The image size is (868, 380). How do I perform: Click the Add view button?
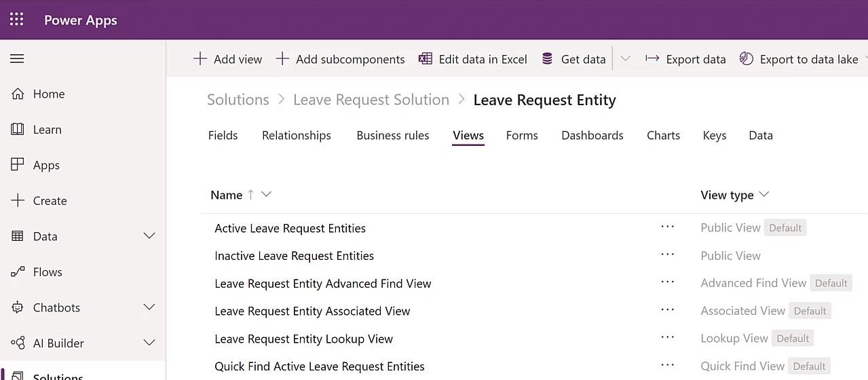(227, 59)
